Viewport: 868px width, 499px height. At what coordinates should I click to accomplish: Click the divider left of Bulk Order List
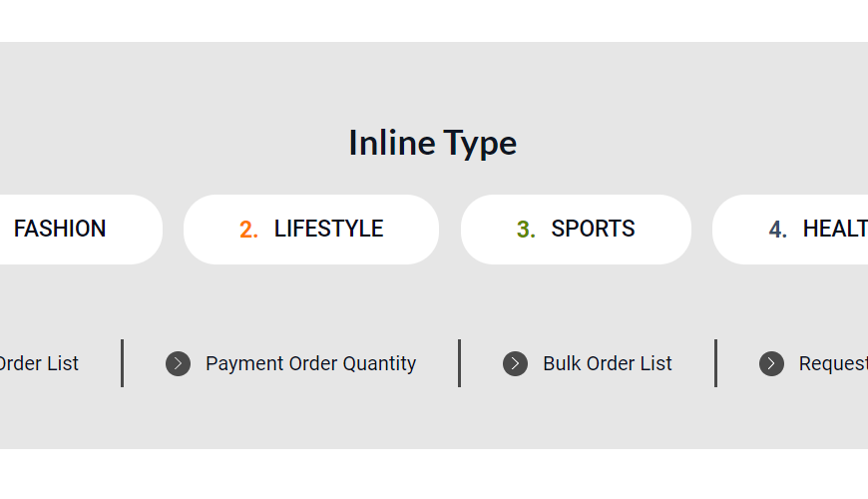(x=459, y=363)
